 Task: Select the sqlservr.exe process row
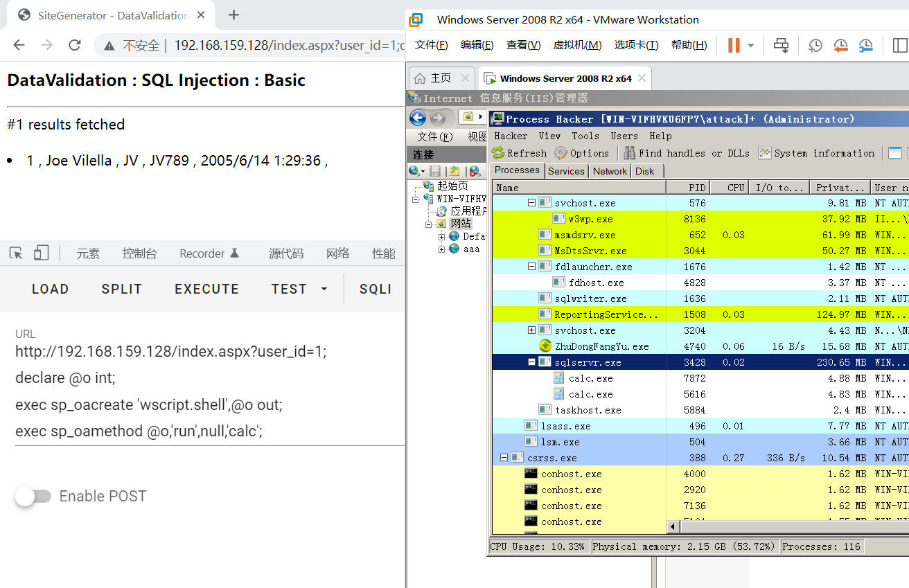[700, 362]
